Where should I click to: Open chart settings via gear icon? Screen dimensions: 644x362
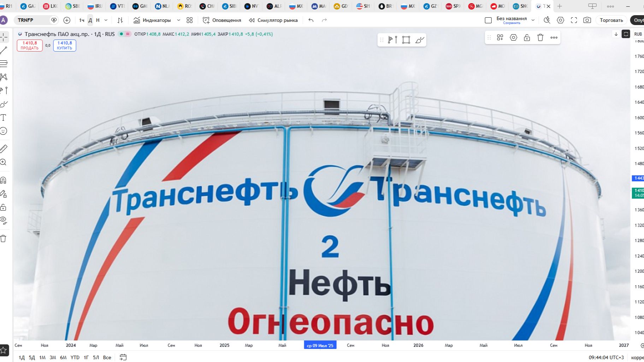point(560,20)
